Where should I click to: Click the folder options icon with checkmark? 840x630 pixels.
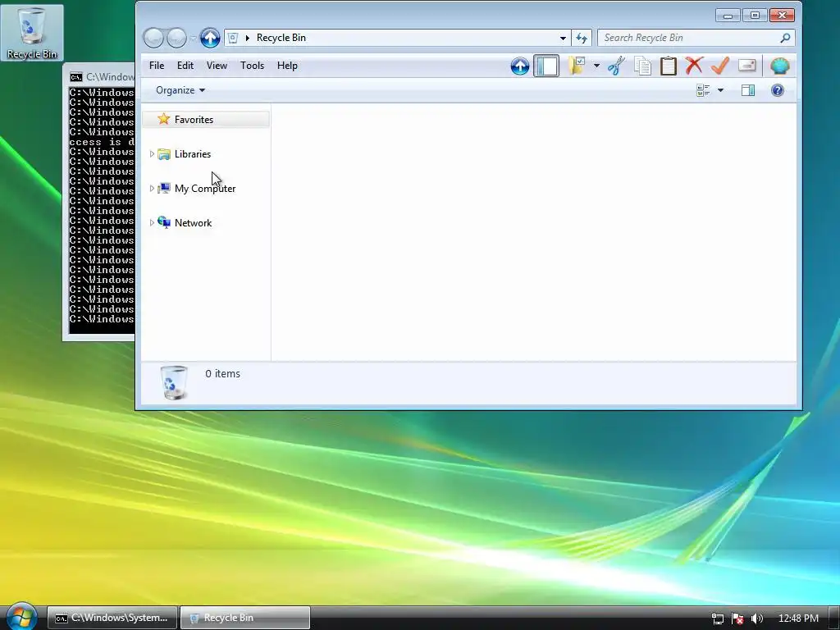(577, 66)
